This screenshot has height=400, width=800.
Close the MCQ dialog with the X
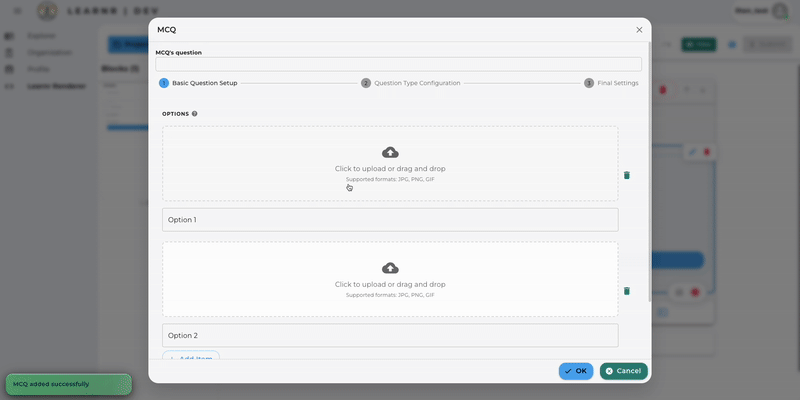(x=639, y=30)
